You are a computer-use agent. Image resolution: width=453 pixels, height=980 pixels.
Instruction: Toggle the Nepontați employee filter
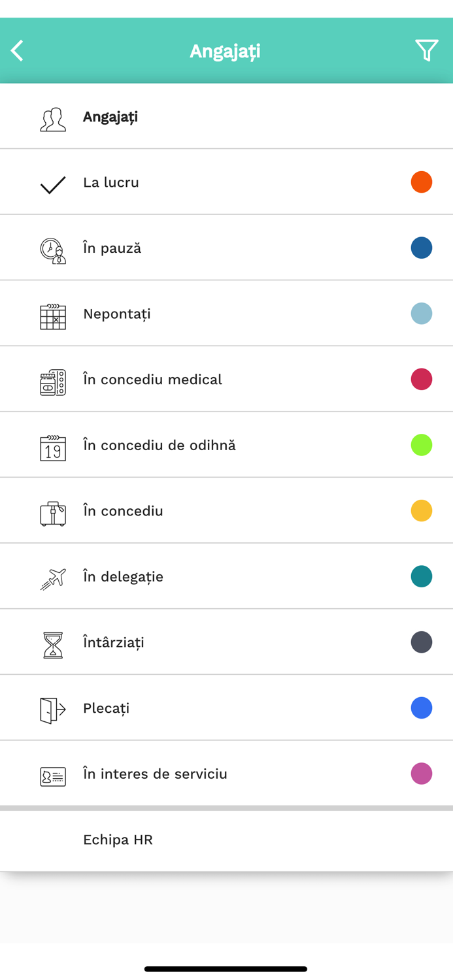coord(226,314)
